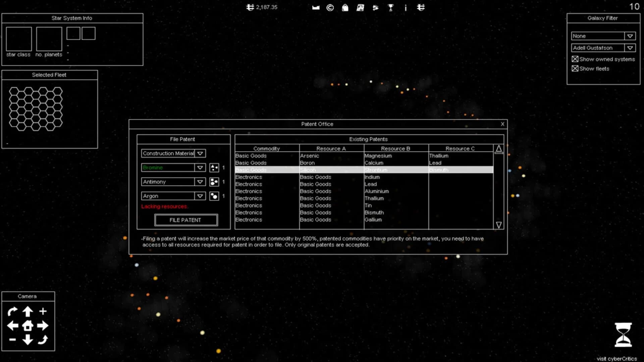Disable Show fleets
Screen dimensions: 644x362
point(576,68)
